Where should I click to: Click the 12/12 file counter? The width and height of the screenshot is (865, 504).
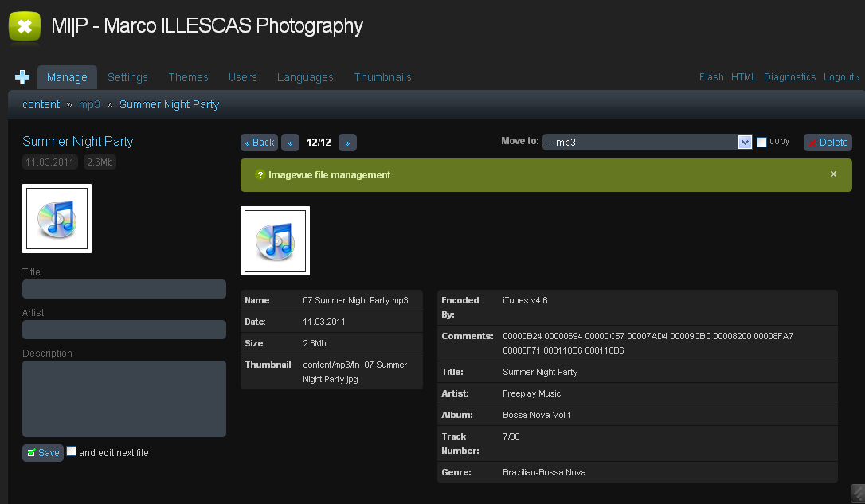click(319, 143)
